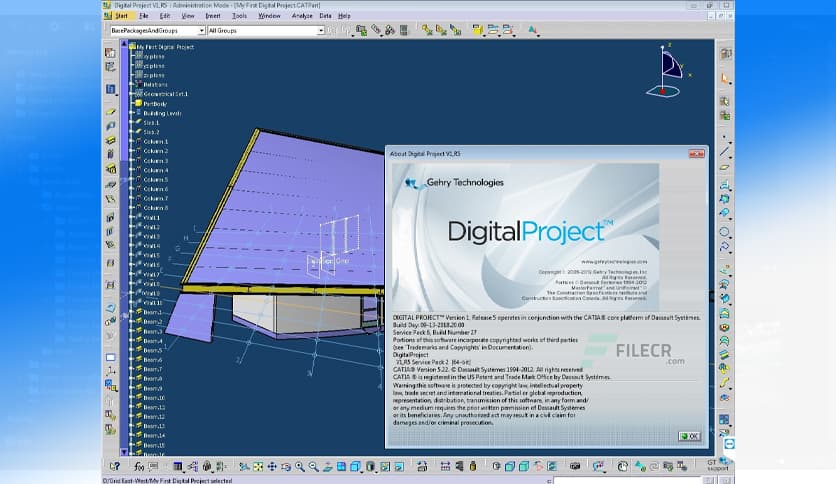The image size is (836, 484).
Task: Click the Fit All In view icon
Action: (258, 467)
